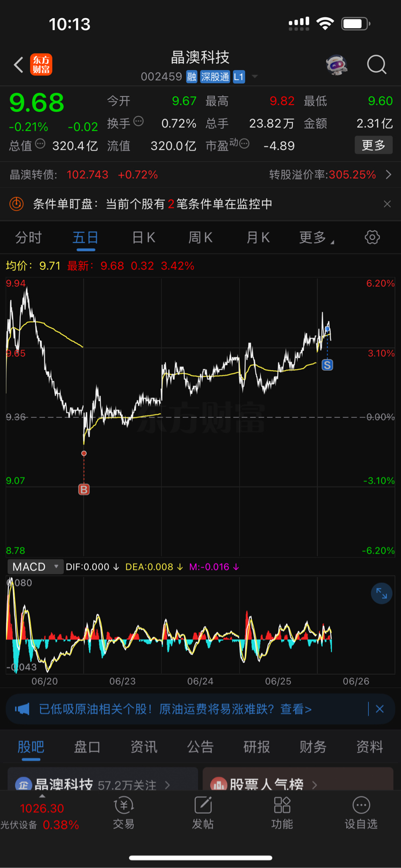Open 晶澳转债 bond details chevron
This screenshot has width=401, height=868.
pos(388,174)
